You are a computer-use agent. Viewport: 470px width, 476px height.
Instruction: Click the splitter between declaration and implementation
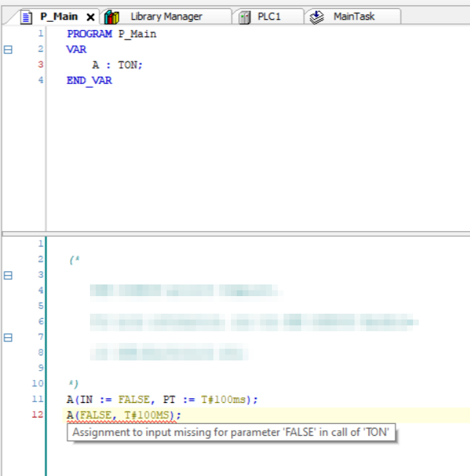click(x=235, y=233)
